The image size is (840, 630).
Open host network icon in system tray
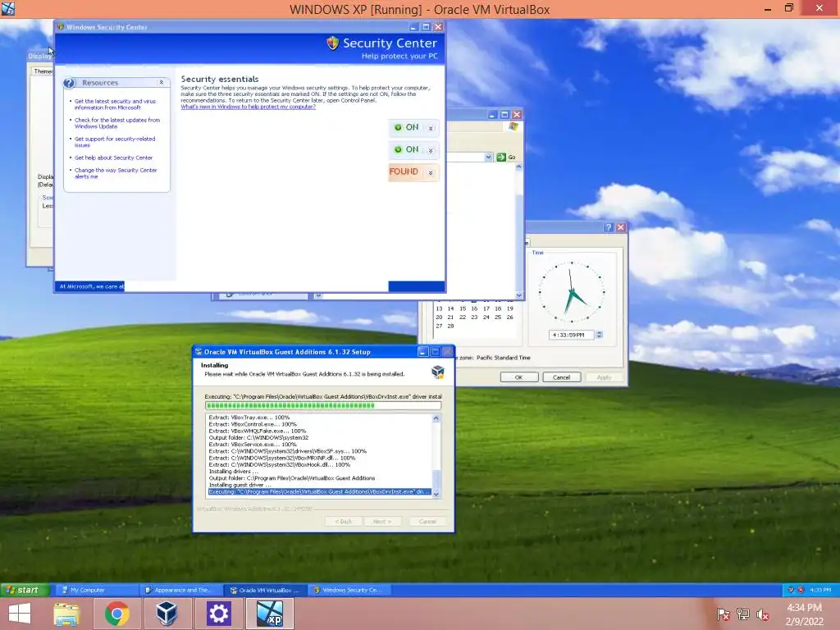pyautogui.click(x=743, y=614)
